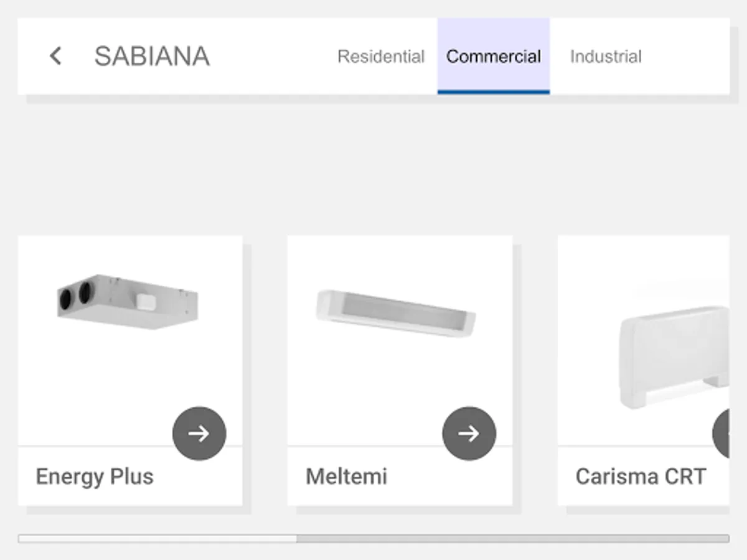Select the Meltemi product name
Viewport: 747px width, 560px height.
346,477
